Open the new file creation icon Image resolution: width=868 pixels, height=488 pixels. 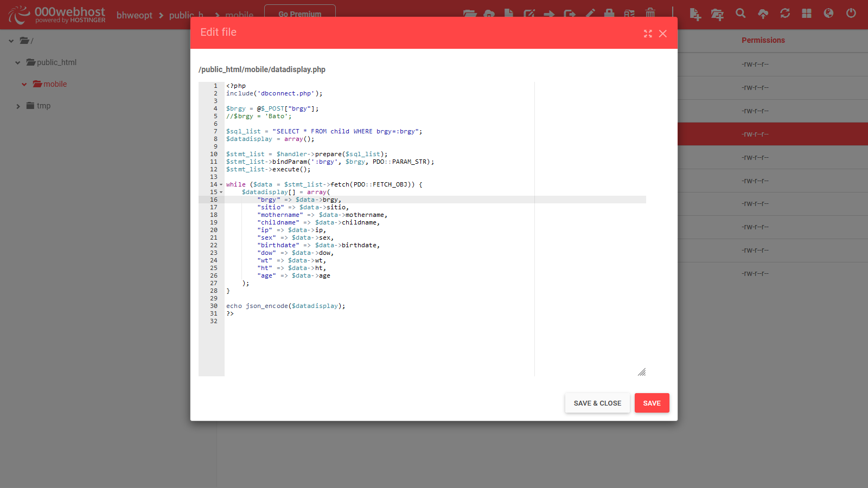tap(695, 14)
